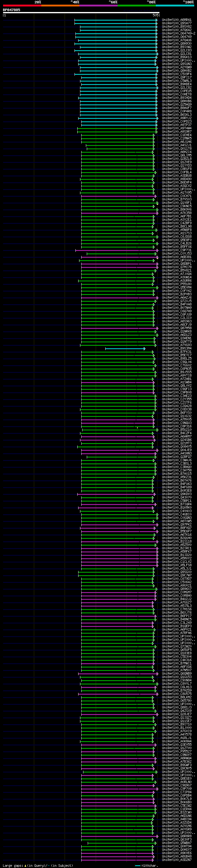Click the UniRef100_Q72WZ0 label

pyautogui.click(x=176, y=646)
